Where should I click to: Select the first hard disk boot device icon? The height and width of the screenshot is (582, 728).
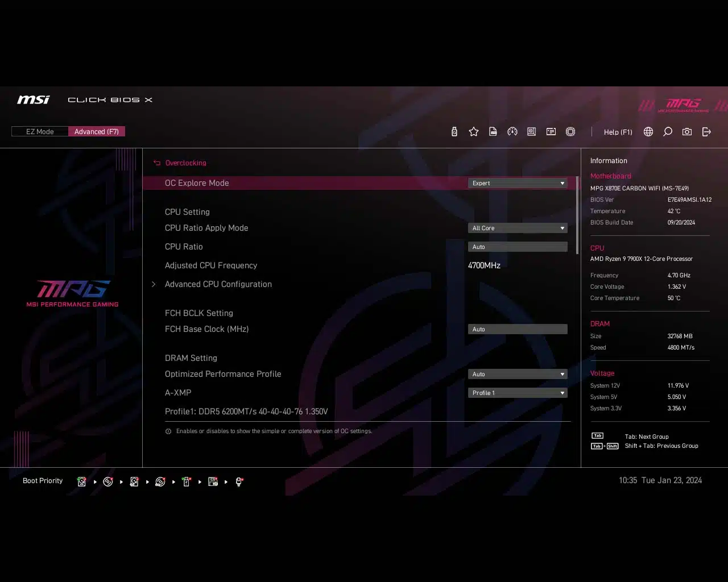point(82,482)
